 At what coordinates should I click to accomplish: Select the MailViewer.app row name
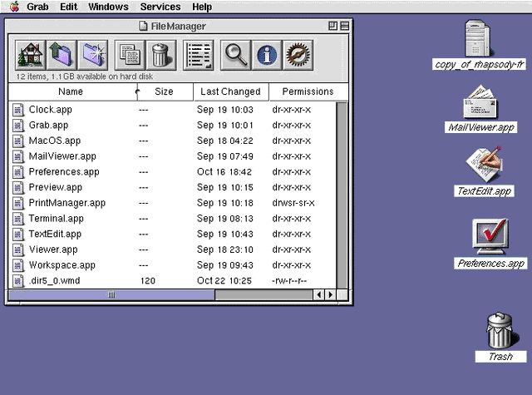pos(62,156)
